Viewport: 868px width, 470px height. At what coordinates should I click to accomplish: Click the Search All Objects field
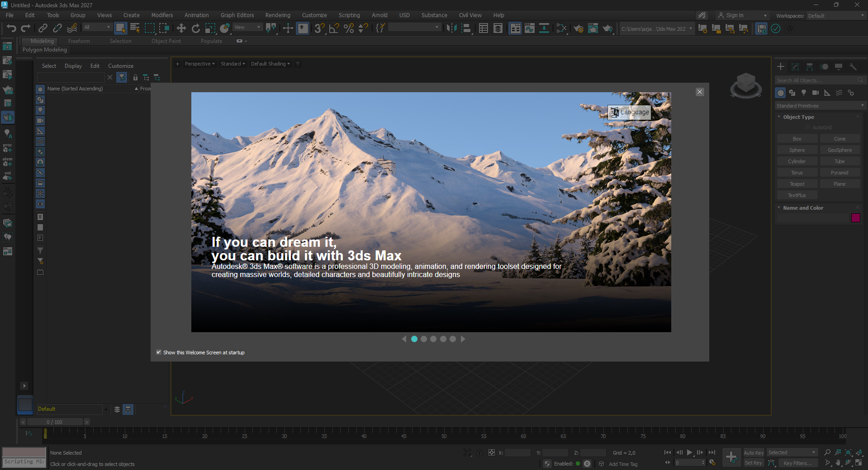820,80
